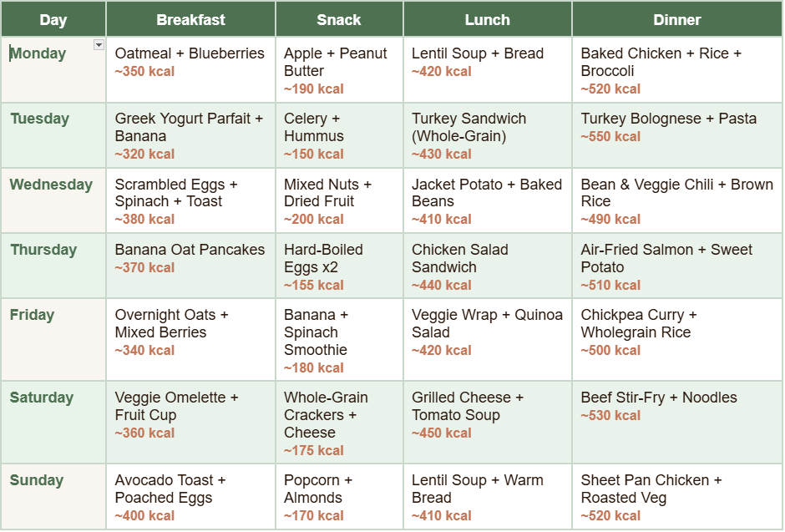The width and height of the screenshot is (785, 532).
Task: Select the Chickpea Curry + Wholegrain Rice cell
Action: 676,339
